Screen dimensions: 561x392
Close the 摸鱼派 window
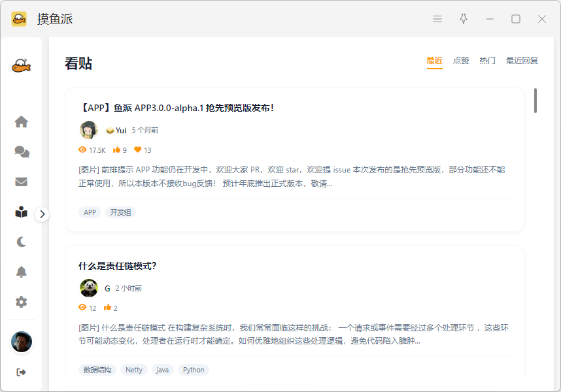click(542, 19)
